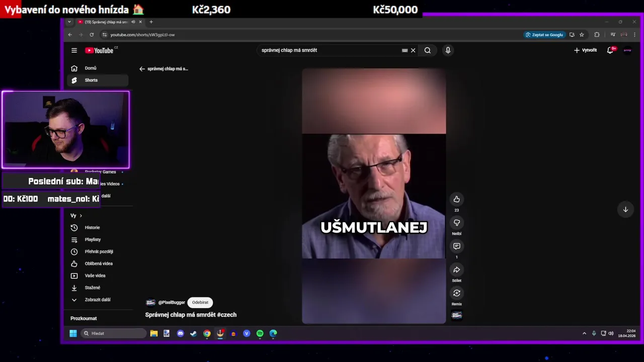Navigate back in the browser
The width and height of the screenshot is (644, 362).
tap(70, 35)
